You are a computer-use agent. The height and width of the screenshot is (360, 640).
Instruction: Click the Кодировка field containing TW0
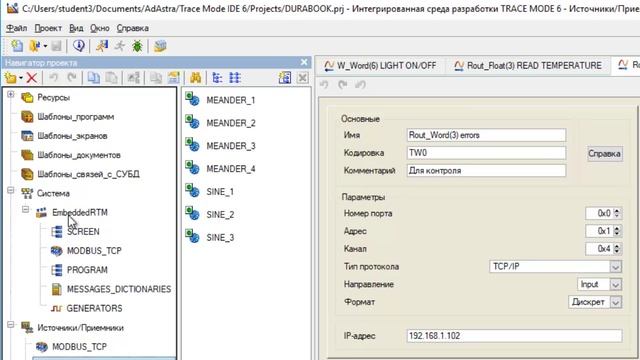(x=486, y=153)
